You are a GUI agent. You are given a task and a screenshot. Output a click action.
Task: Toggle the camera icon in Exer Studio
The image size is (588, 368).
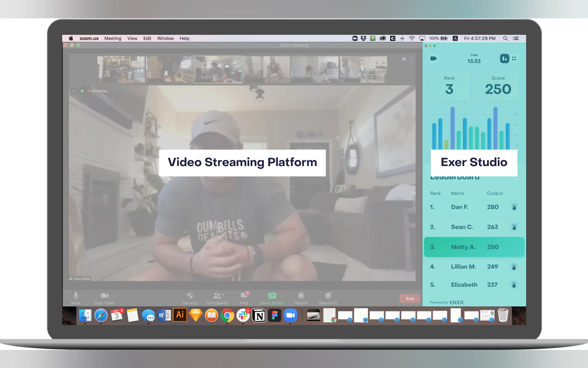pyautogui.click(x=433, y=58)
